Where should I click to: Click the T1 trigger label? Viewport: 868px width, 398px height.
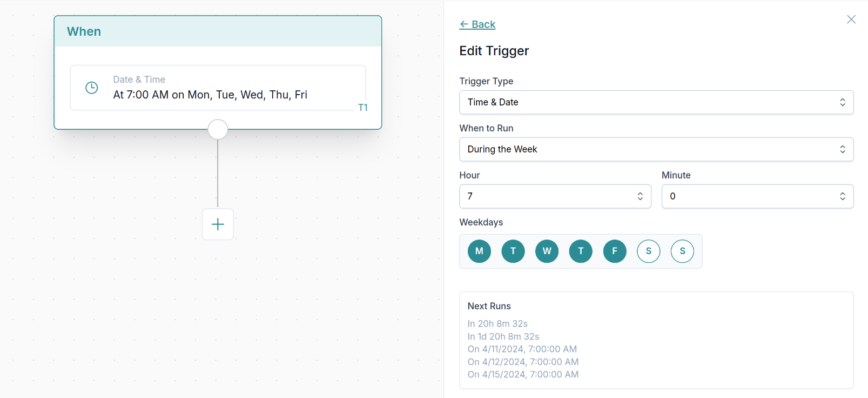[x=363, y=108]
